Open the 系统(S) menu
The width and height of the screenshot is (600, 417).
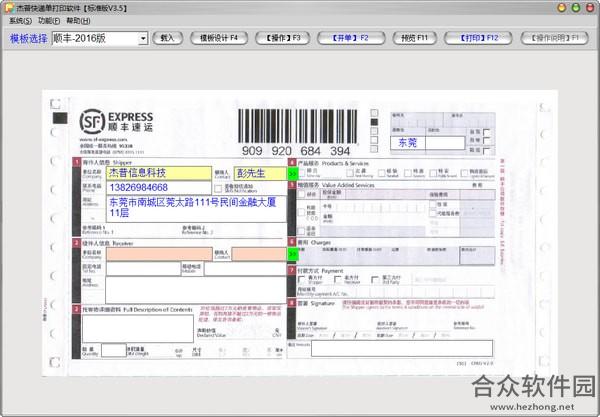20,21
